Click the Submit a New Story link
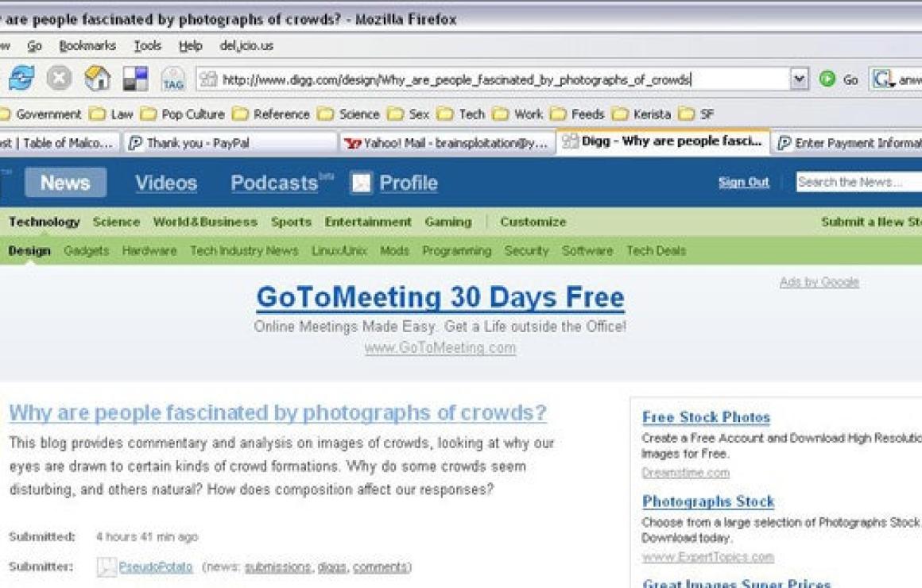The height and width of the screenshot is (588, 922). coord(871,222)
